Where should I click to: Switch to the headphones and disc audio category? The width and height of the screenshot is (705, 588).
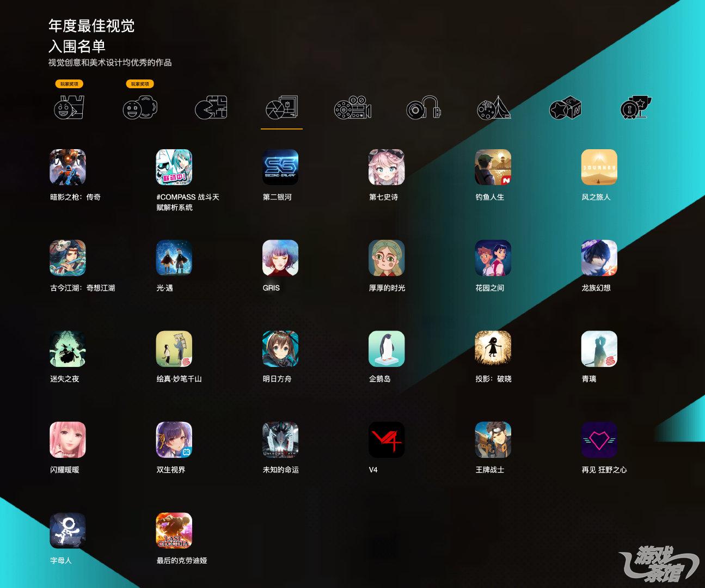424,107
